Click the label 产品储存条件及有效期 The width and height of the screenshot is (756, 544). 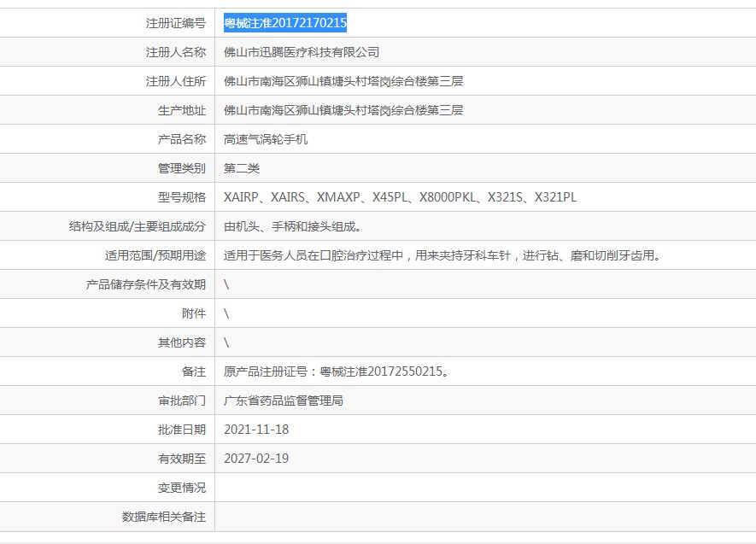(145, 284)
